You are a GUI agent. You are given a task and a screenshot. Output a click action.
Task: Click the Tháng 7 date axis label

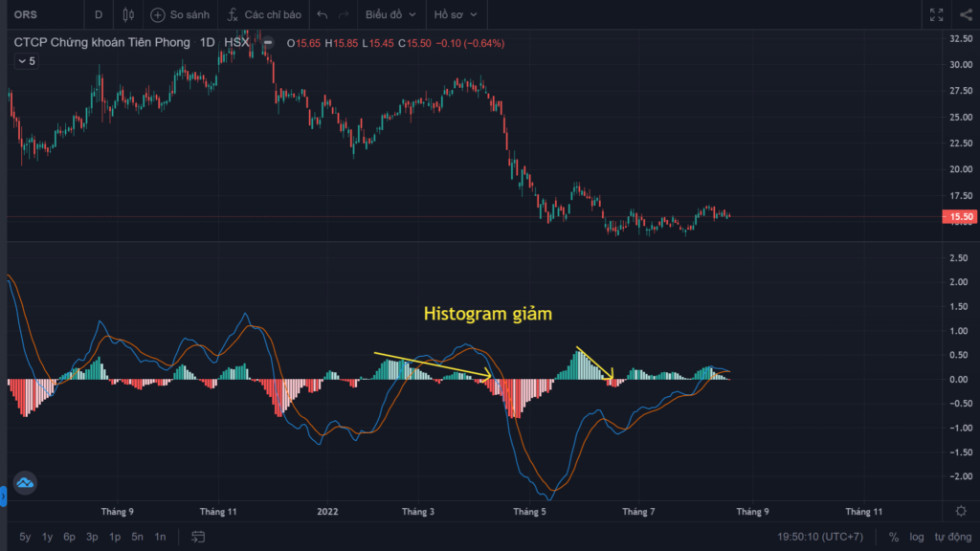[638, 512]
